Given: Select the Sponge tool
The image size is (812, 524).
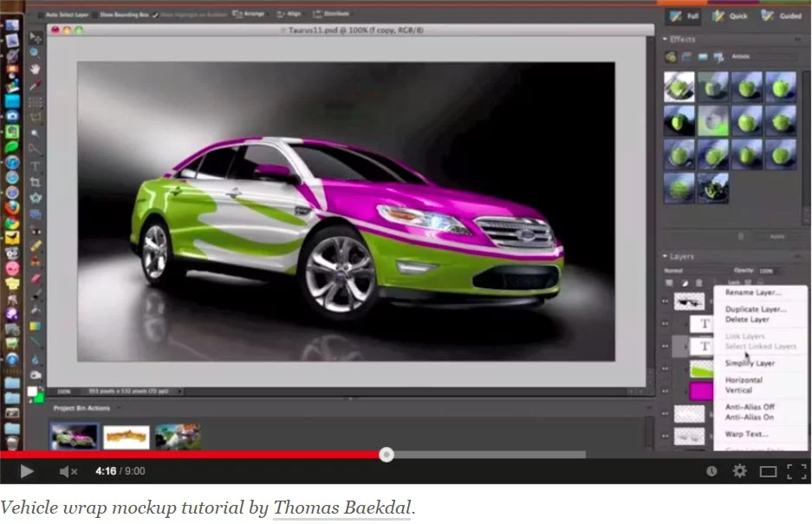Looking at the screenshot, I should (36, 375).
